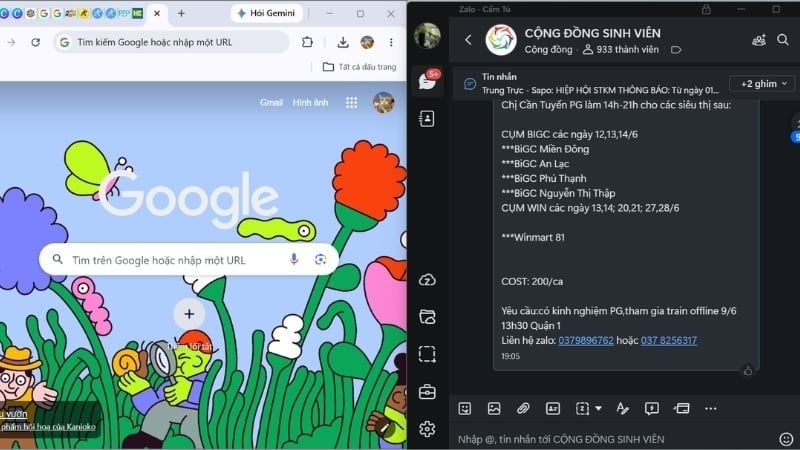Viewport: 800px width, 450px height.
Task: Click Google search box
Action: [189, 260]
